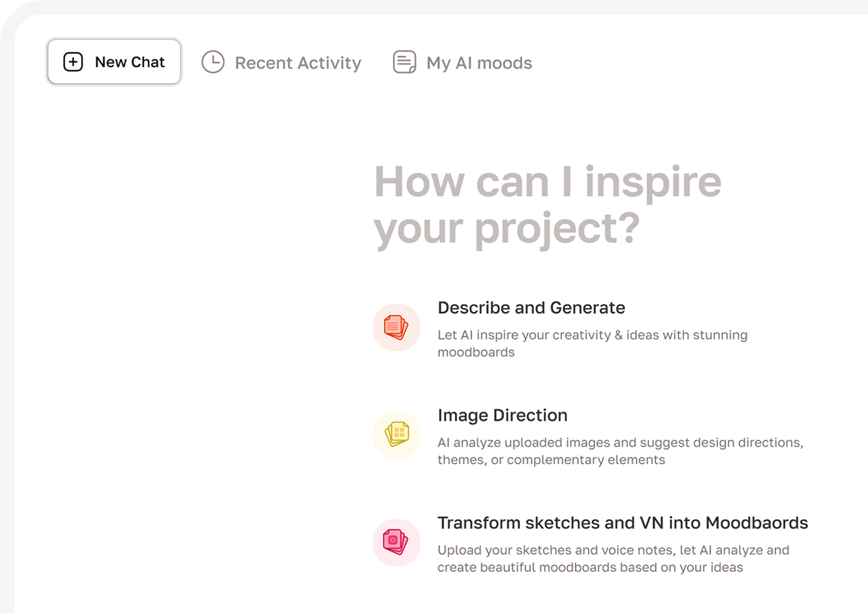Click the 'How can I inspire' heading line

click(547, 181)
